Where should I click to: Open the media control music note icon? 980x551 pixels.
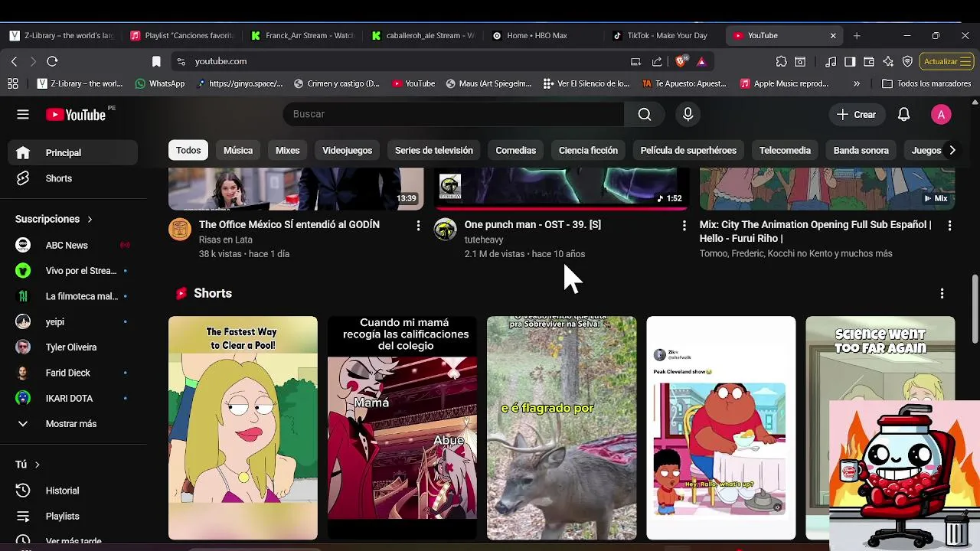[831, 61]
